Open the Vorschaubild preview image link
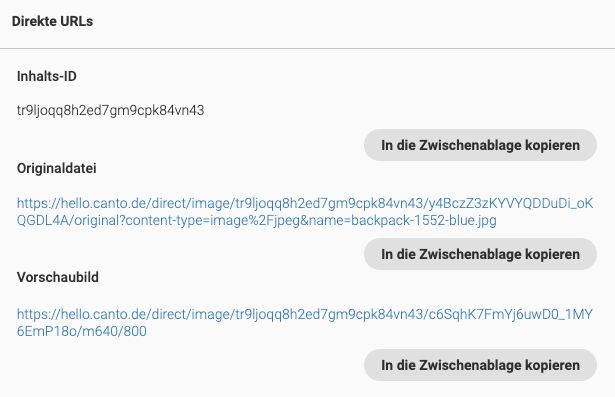Image resolution: width=615 pixels, height=397 pixels. point(305,322)
